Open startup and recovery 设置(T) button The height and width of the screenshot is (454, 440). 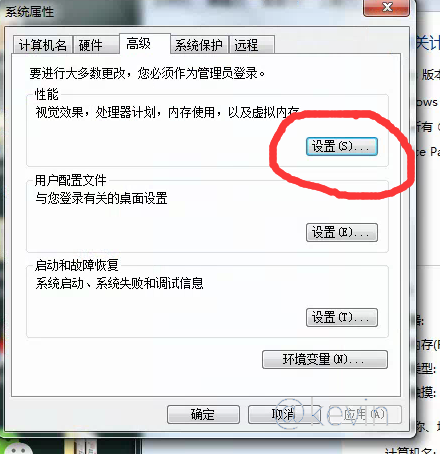[342, 317]
